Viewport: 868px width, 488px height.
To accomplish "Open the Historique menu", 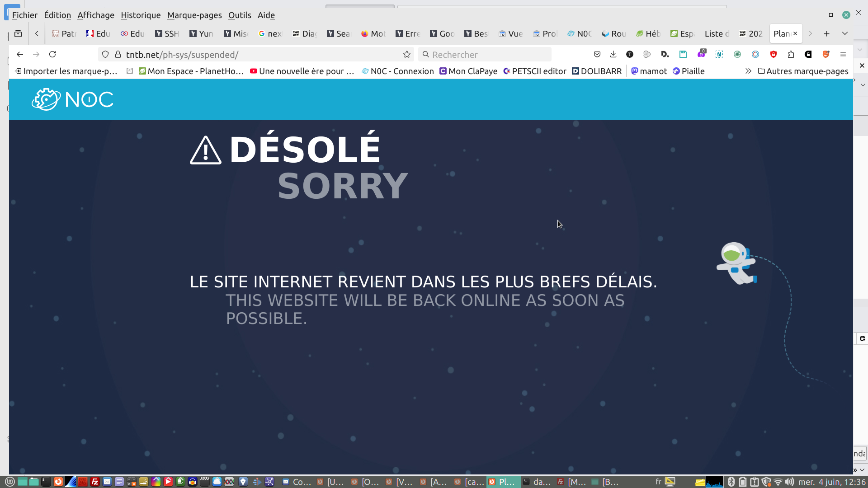I will pyautogui.click(x=141, y=15).
